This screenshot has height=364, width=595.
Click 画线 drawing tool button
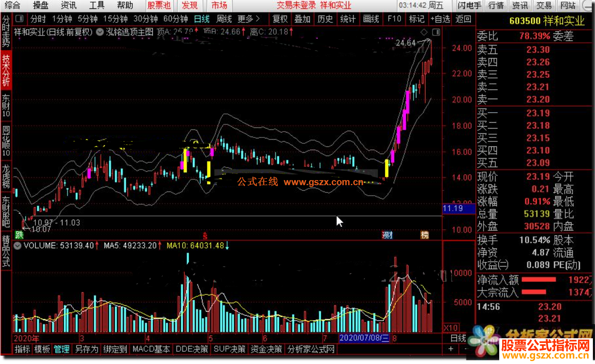[x=371, y=19]
